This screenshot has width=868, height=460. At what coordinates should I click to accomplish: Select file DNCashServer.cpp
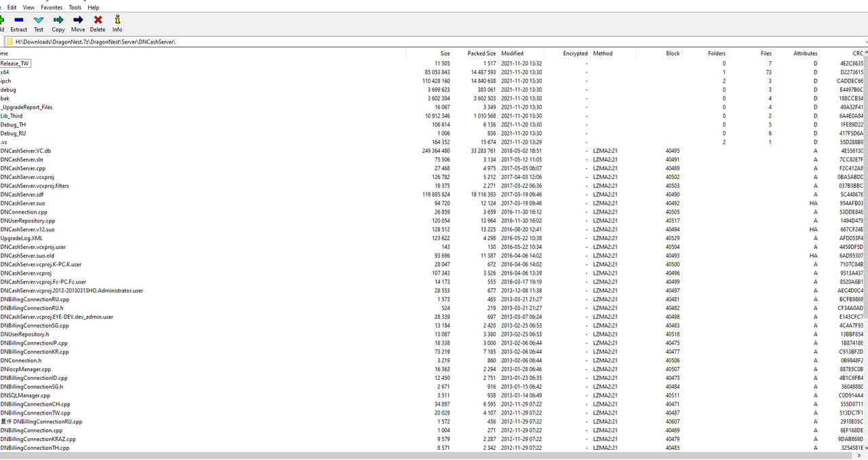[x=23, y=168]
